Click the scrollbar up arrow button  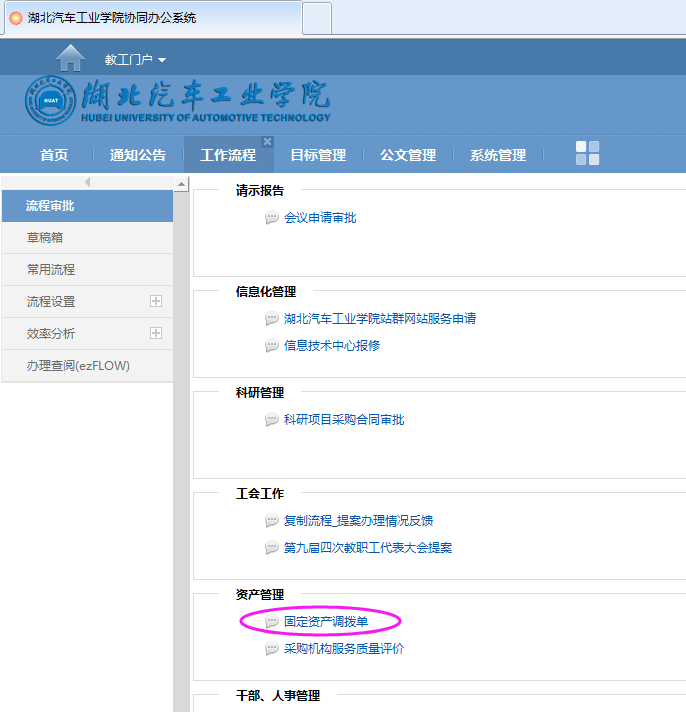pos(181,184)
